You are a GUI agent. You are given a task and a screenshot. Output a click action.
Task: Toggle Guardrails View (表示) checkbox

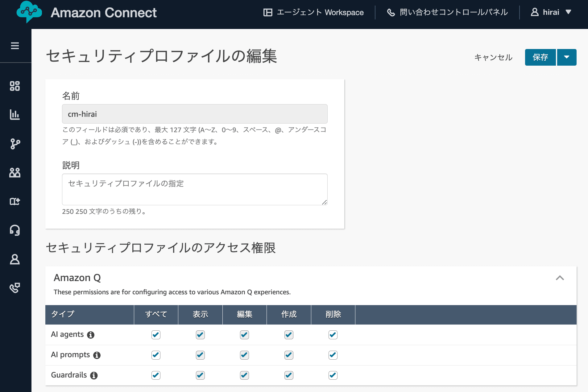[x=200, y=375]
